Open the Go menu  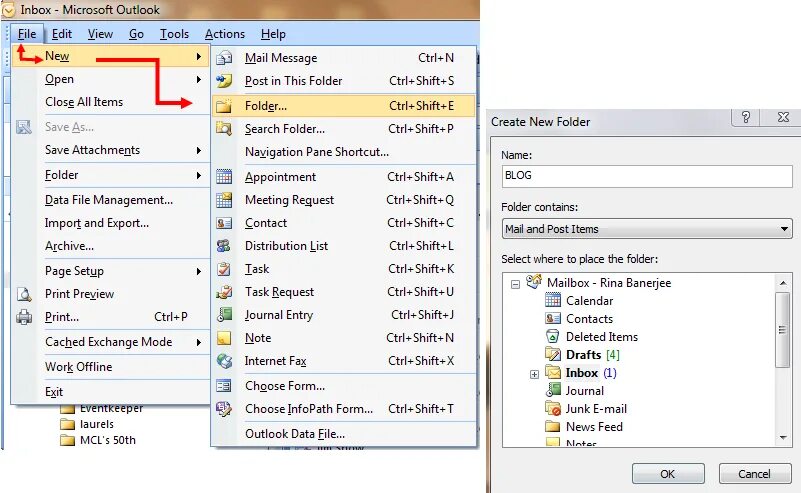(136, 34)
